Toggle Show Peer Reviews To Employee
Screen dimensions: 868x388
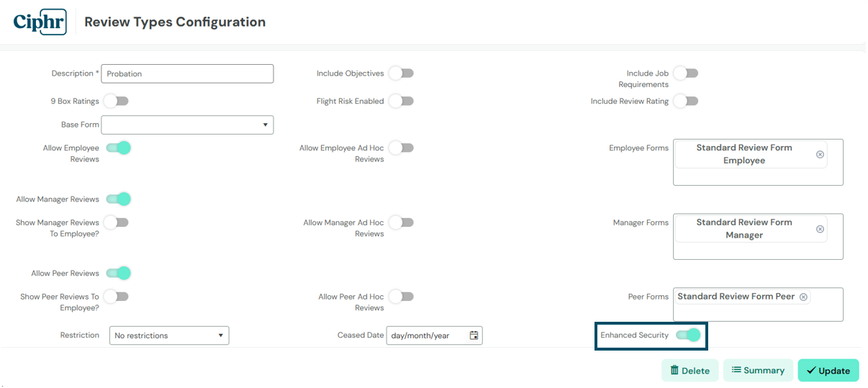click(x=116, y=296)
